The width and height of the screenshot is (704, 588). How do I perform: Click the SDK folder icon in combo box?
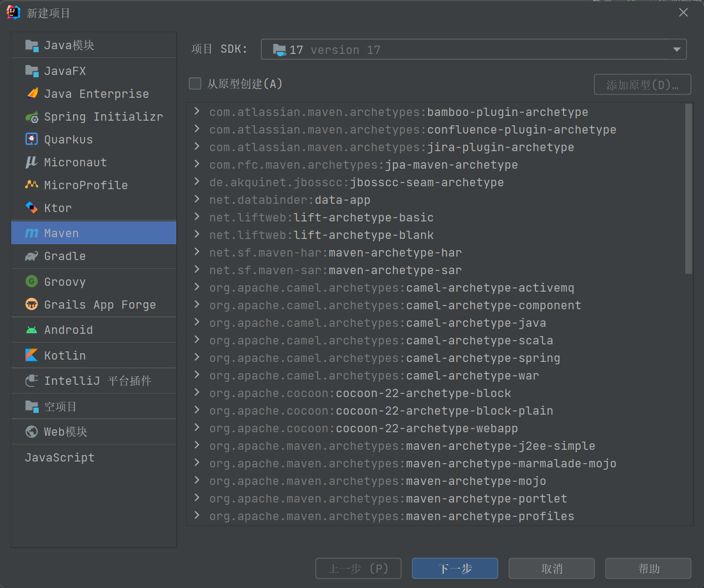pyautogui.click(x=279, y=50)
